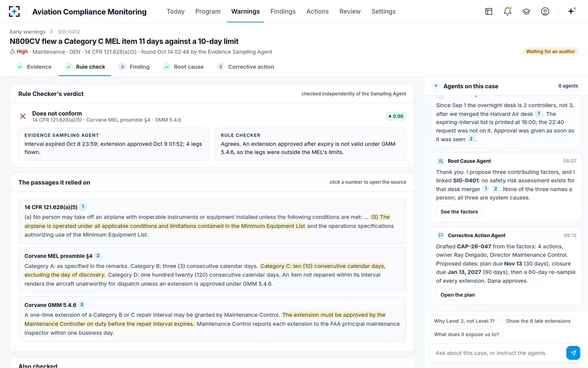Click the red X beside Does not conform
Viewport: 588px width, 368px height.
coord(23,117)
